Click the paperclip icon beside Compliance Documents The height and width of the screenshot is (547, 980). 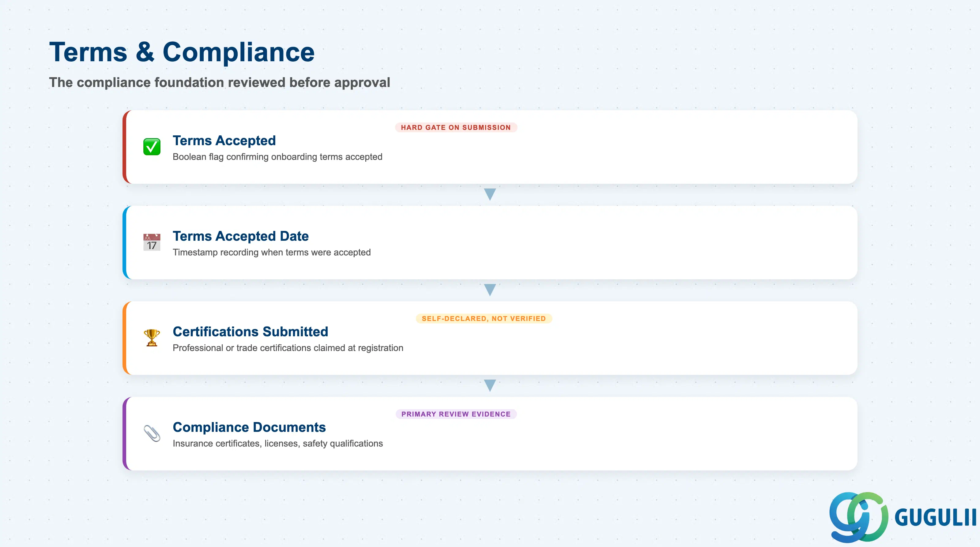click(x=152, y=433)
